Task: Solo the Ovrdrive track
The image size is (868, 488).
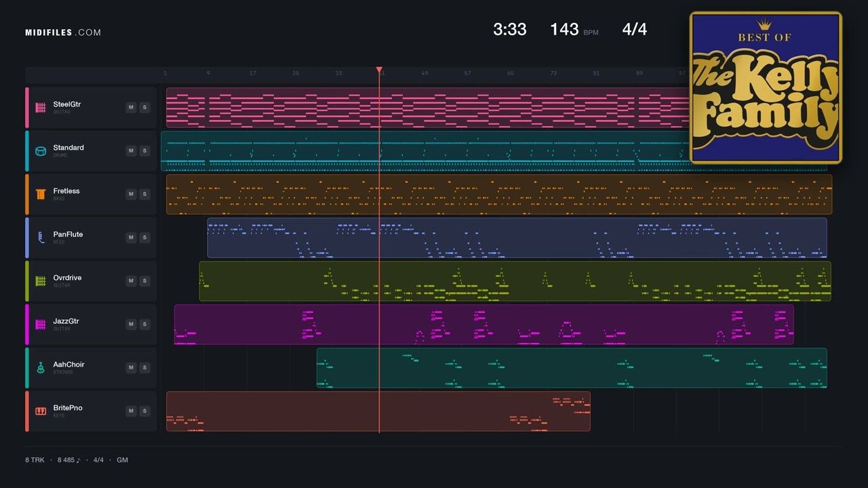Action: tap(144, 281)
